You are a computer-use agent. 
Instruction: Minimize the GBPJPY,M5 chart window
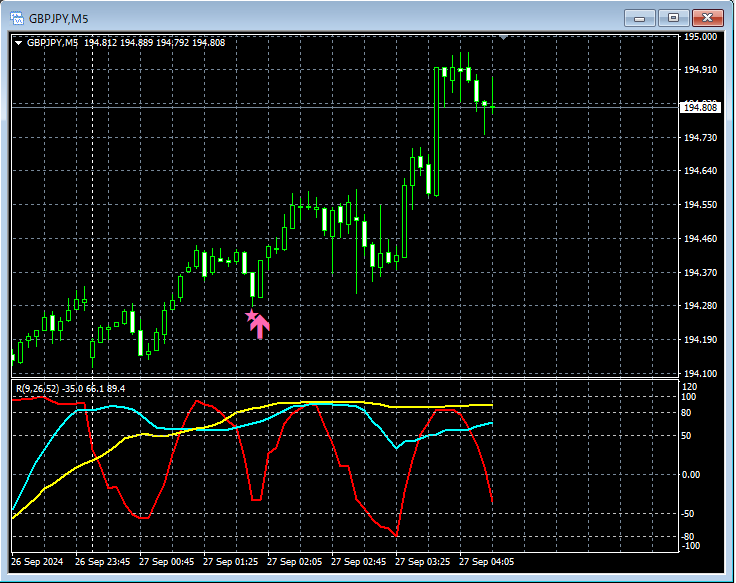(x=639, y=18)
